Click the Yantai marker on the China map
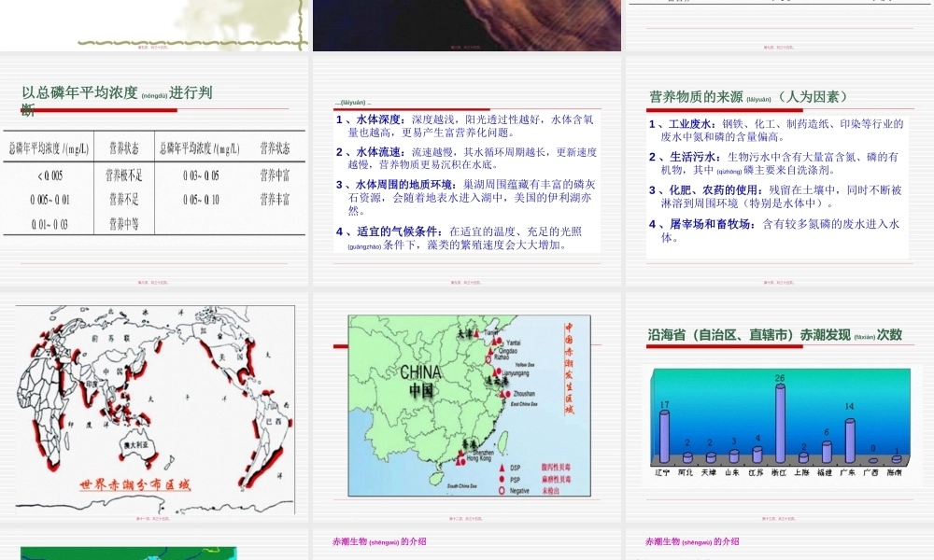The image size is (934, 560). coord(499,342)
